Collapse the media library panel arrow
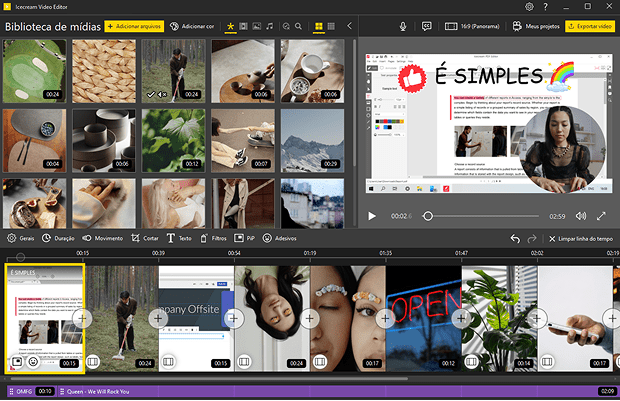The height and width of the screenshot is (401, 620). pyautogui.click(x=349, y=26)
